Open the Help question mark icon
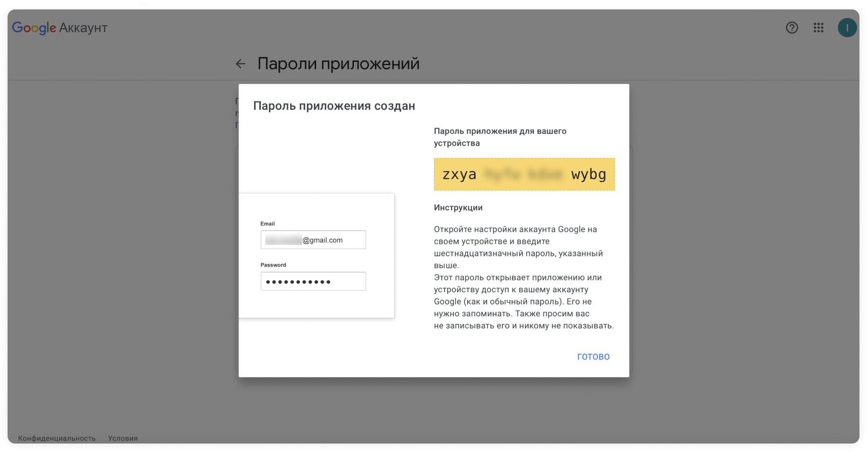This screenshot has width=868, height=453. tap(792, 28)
